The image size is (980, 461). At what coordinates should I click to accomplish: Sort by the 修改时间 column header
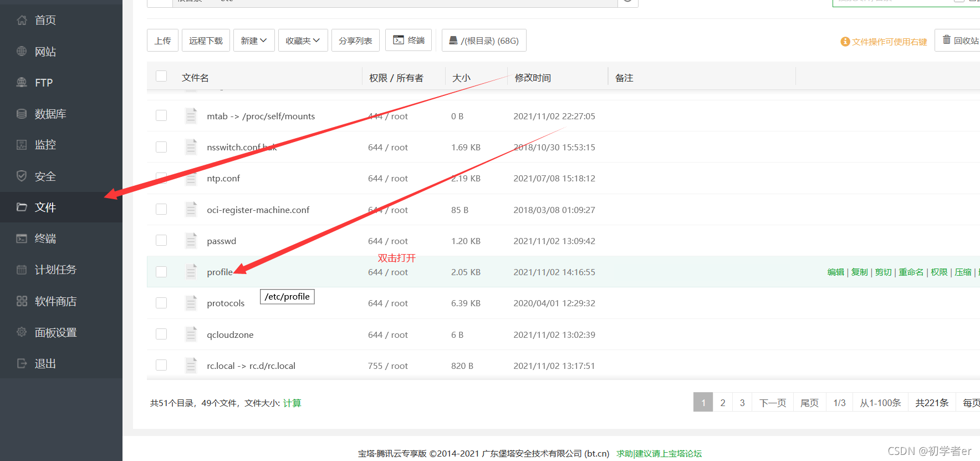pyautogui.click(x=533, y=78)
